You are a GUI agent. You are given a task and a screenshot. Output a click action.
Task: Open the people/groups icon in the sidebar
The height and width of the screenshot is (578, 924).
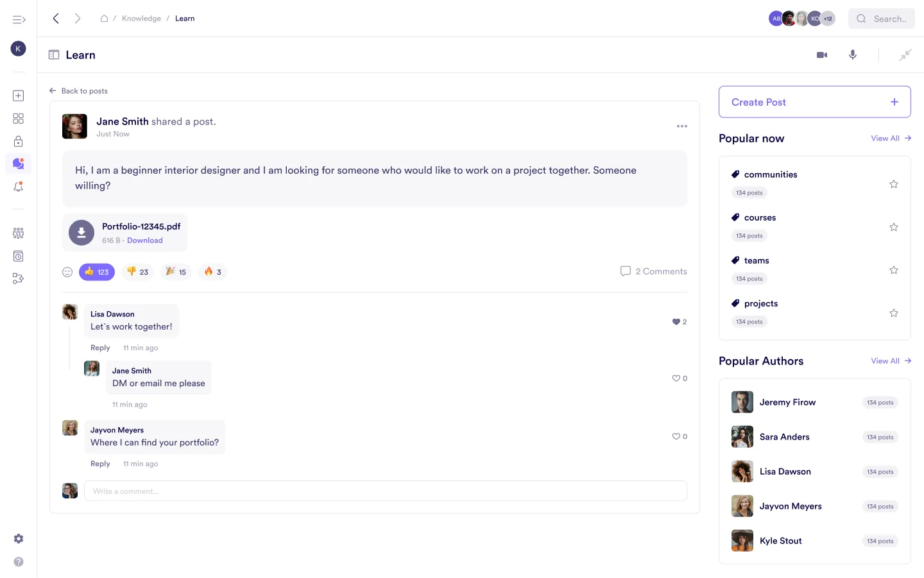18,233
